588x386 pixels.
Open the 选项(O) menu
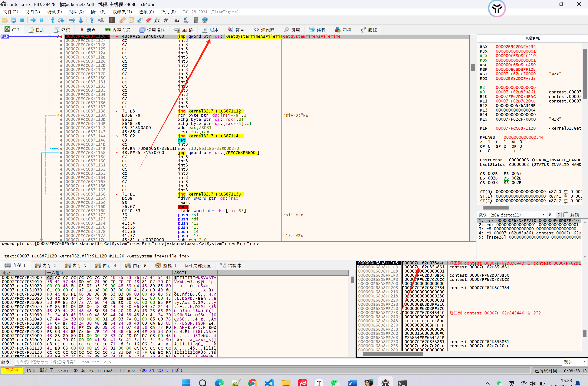tap(146, 12)
